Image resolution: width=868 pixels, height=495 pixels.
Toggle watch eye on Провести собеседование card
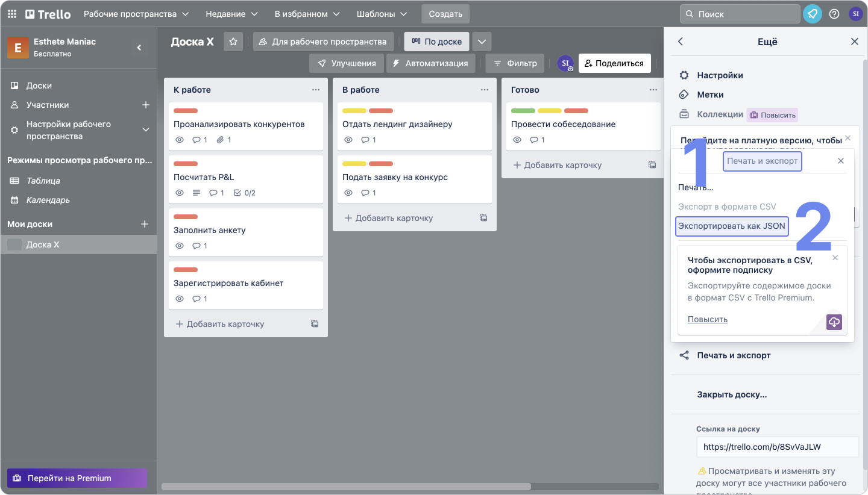tap(517, 140)
